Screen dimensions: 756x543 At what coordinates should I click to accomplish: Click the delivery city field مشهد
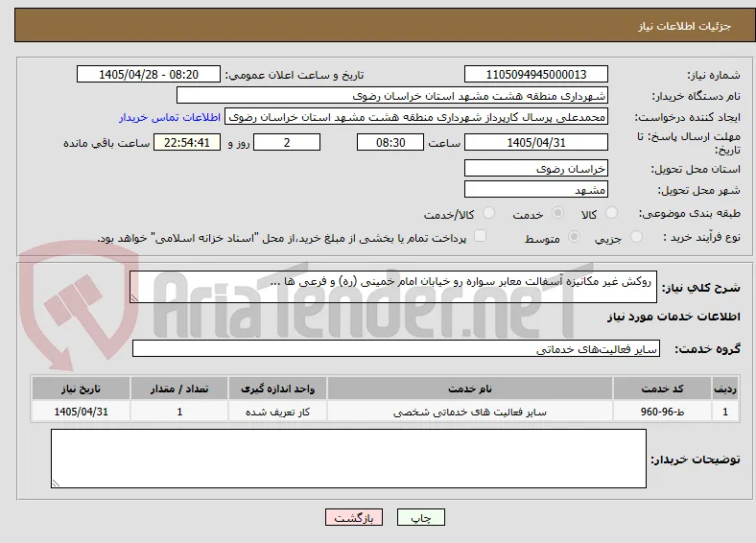(535, 189)
